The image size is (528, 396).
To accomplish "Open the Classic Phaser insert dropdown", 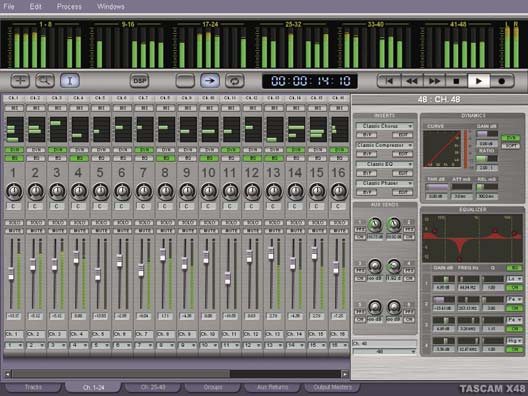I will point(384,183).
